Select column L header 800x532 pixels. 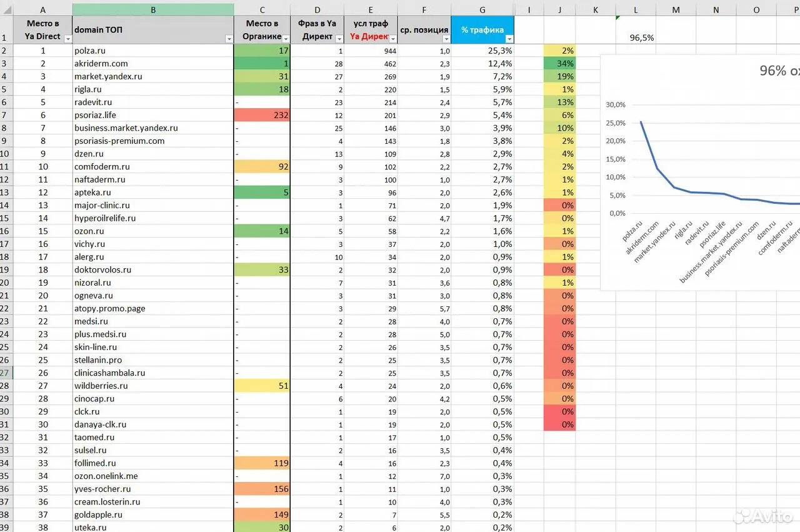pyautogui.click(x=636, y=9)
